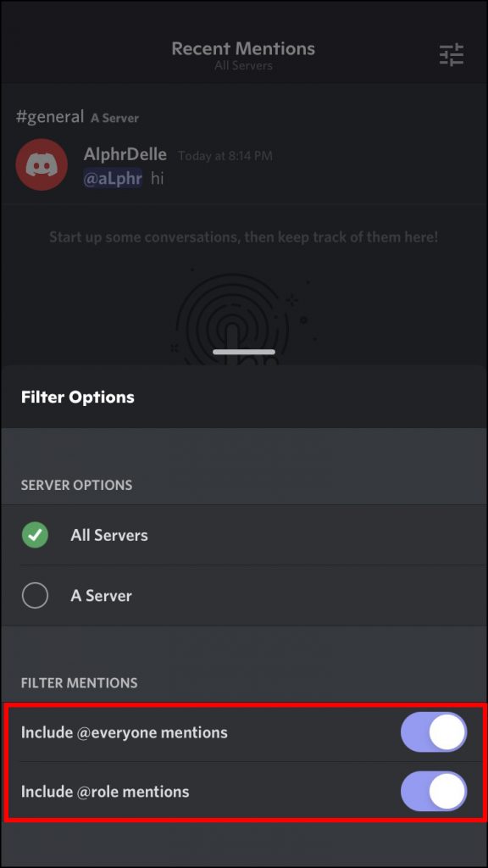Click the Discord logo avatar in #general
Image resolution: width=488 pixels, height=868 pixels.
pyautogui.click(x=42, y=164)
